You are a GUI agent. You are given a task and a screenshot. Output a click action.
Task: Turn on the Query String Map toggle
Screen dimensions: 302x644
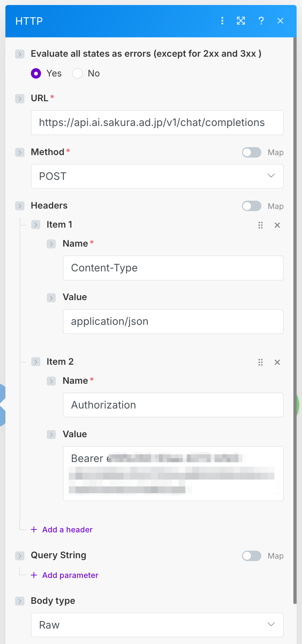pyautogui.click(x=251, y=556)
